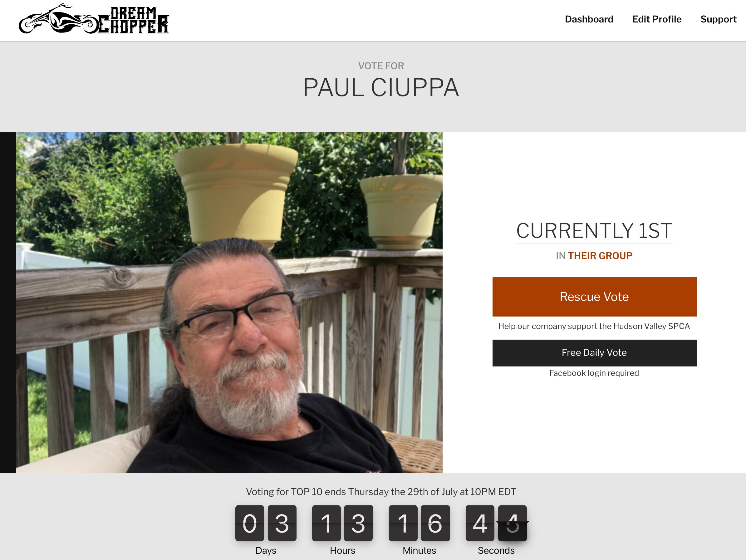This screenshot has height=560, width=746.
Task: Click the contestant's profile photo
Action: point(229,302)
